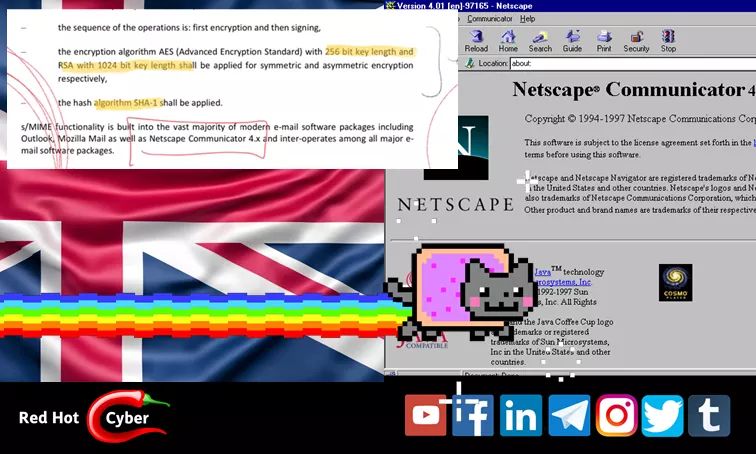This screenshot has height=454, width=756.
Task: Open the LinkedIn social icon
Action: point(520,415)
